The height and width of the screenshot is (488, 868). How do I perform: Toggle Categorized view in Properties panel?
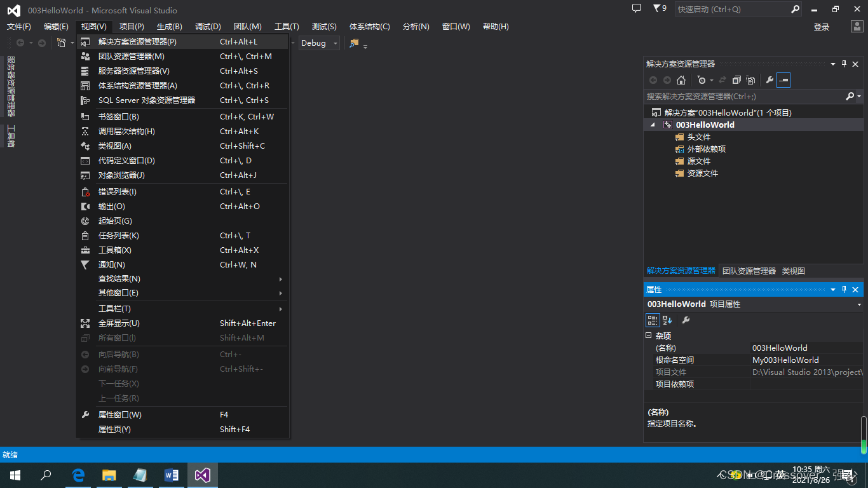click(x=653, y=320)
